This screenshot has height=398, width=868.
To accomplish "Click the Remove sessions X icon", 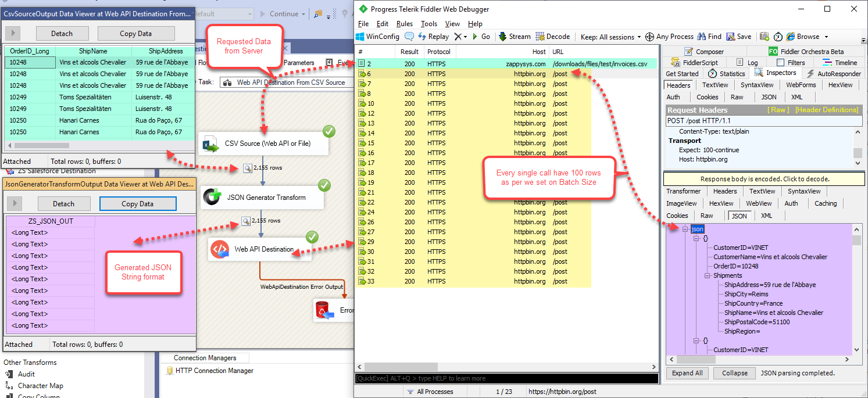I will click(458, 37).
